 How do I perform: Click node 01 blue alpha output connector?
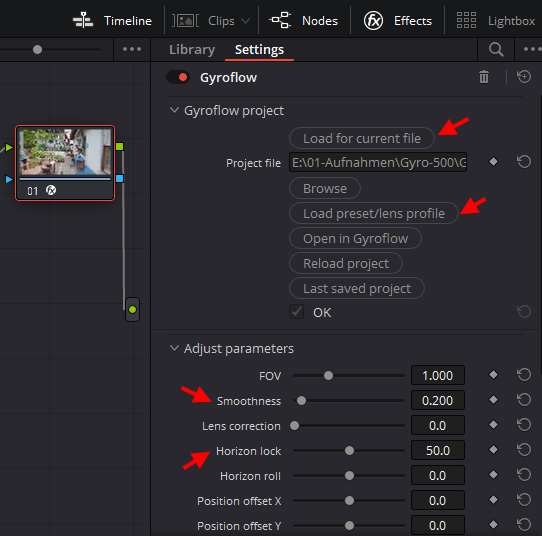pos(120,178)
